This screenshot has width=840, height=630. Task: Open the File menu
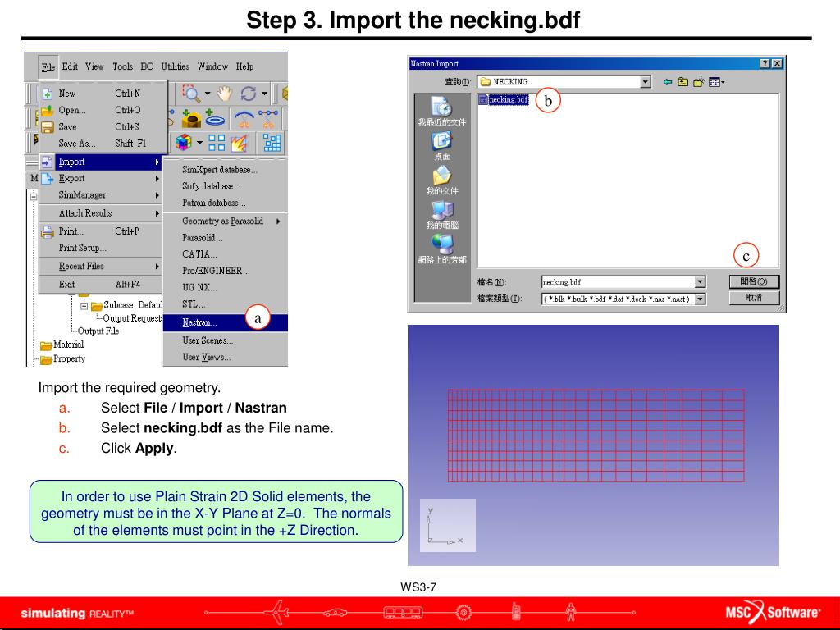tap(48, 67)
